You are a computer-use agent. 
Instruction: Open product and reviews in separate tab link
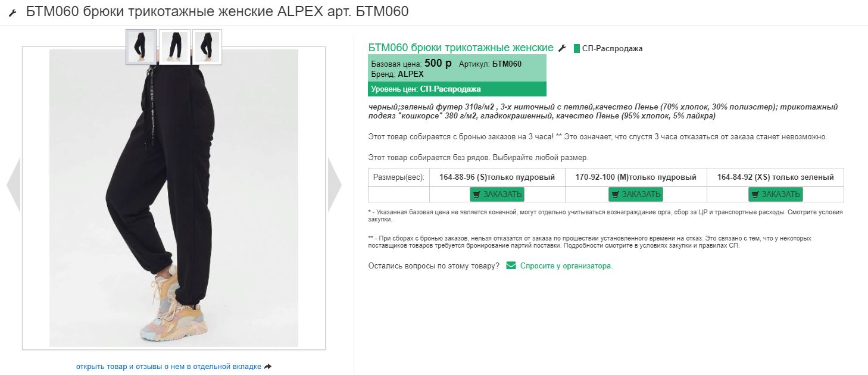168,367
